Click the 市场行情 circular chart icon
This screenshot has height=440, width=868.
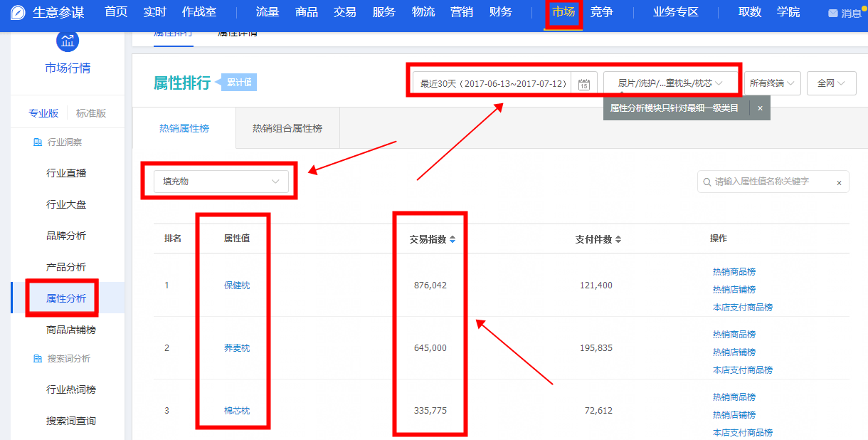67,41
